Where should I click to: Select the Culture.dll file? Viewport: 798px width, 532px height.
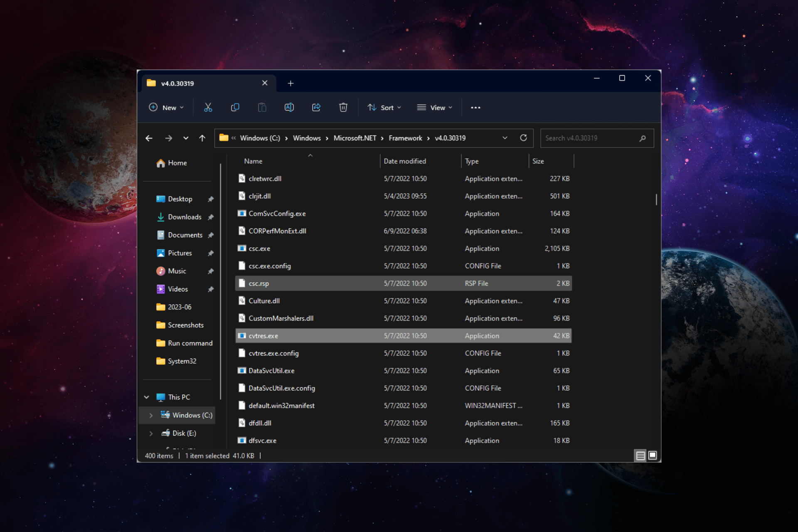pos(404,301)
